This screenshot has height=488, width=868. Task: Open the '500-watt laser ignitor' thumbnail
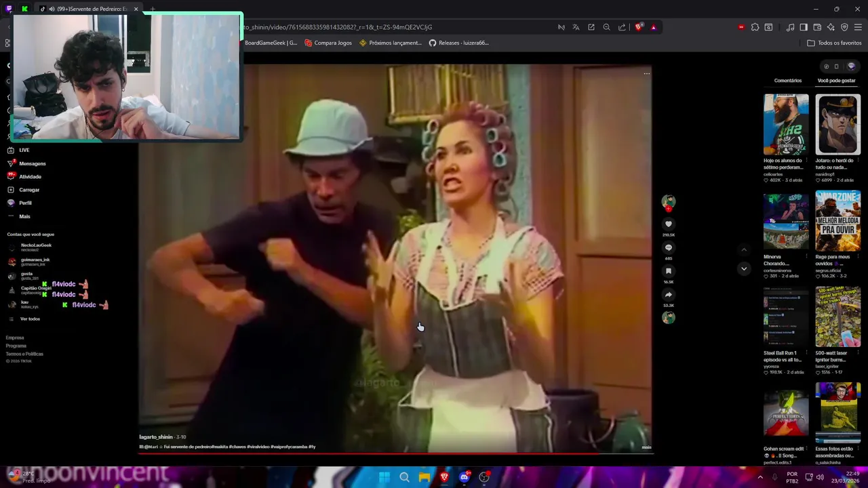[x=837, y=317]
